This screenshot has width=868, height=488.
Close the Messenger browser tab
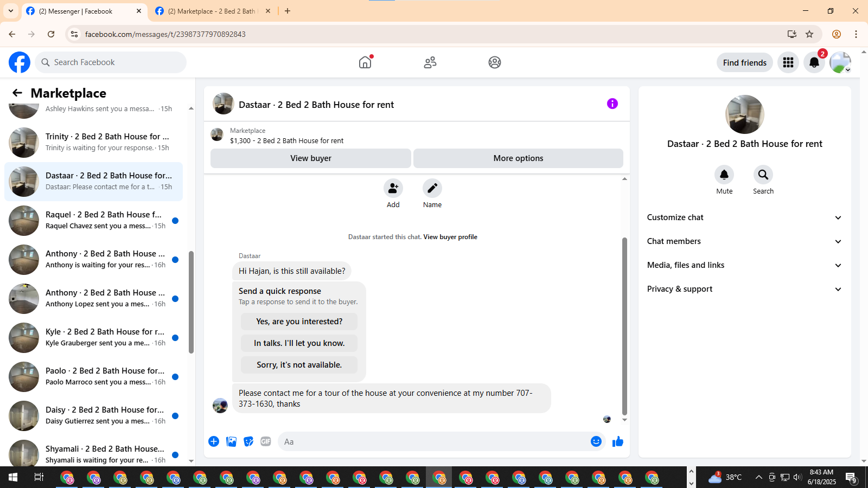[x=139, y=11]
